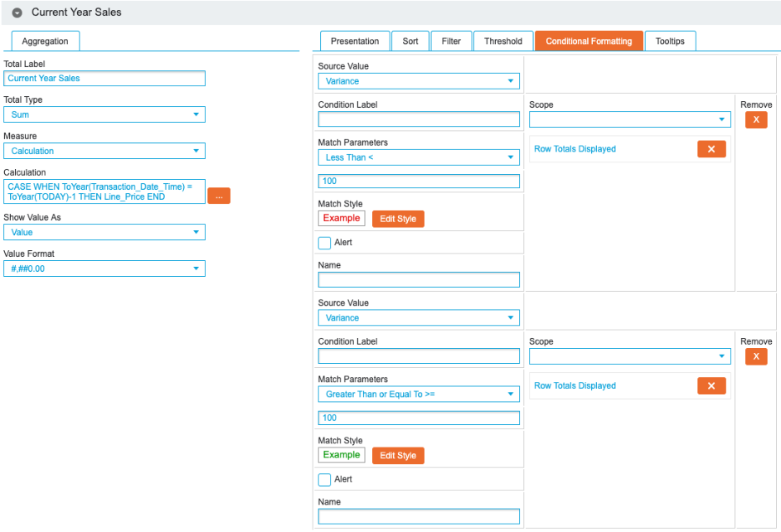Expand the Less Than match parameters dropdown

click(419, 157)
